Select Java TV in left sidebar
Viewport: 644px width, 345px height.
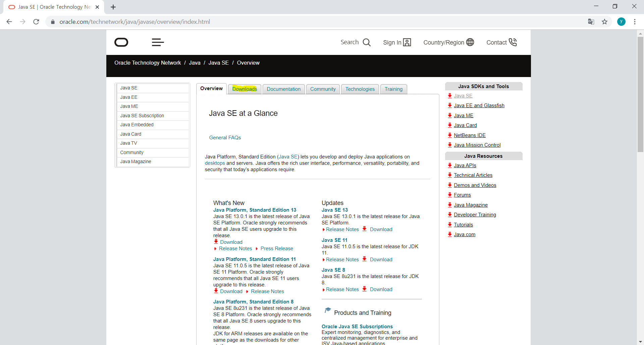[153, 143]
